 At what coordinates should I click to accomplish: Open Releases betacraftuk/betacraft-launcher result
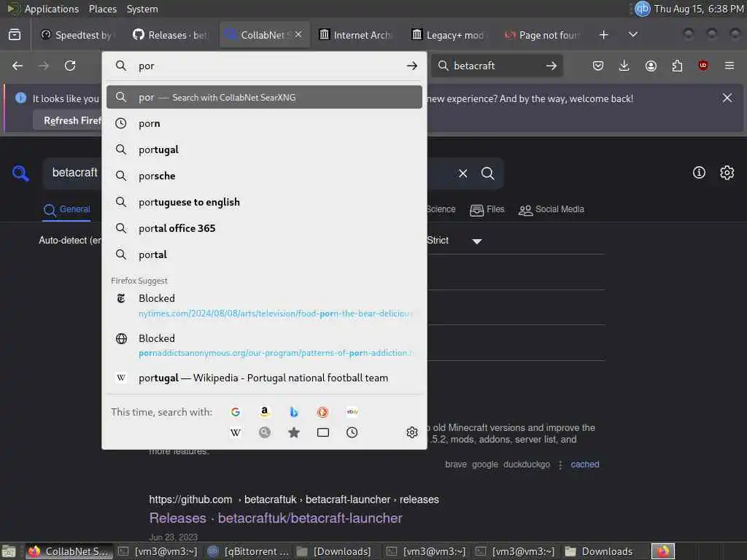pyautogui.click(x=276, y=518)
